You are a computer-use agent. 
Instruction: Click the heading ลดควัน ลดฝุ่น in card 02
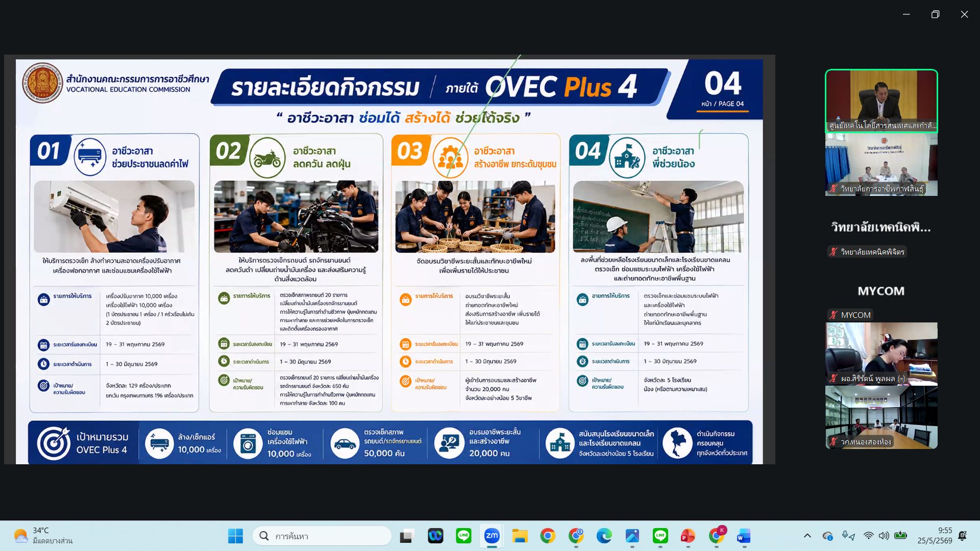[322, 164]
